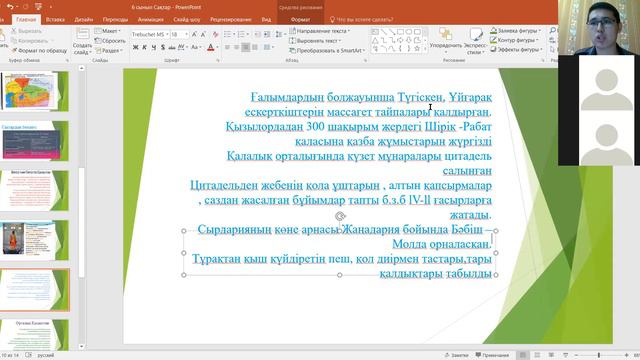Open the font color dropdown arrow

(217, 47)
